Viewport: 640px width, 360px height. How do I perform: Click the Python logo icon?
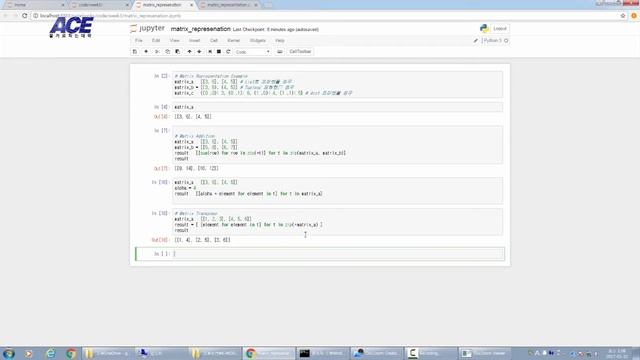point(484,29)
